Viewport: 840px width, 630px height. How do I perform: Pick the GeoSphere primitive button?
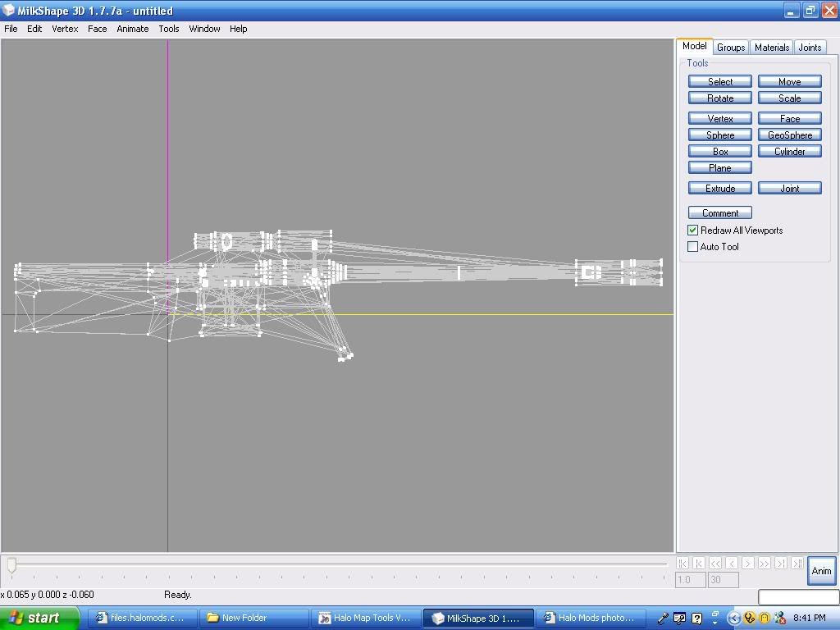coord(790,135)
